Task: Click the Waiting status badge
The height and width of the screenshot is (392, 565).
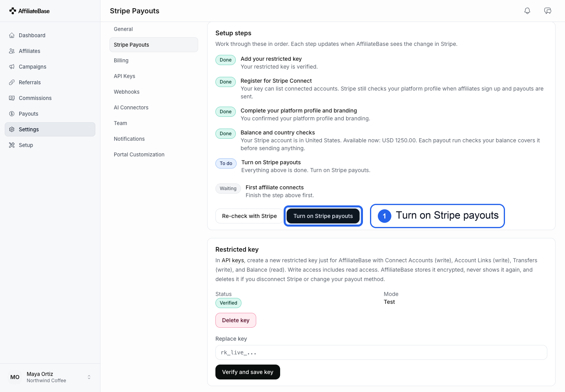Action: click(228, 189)
